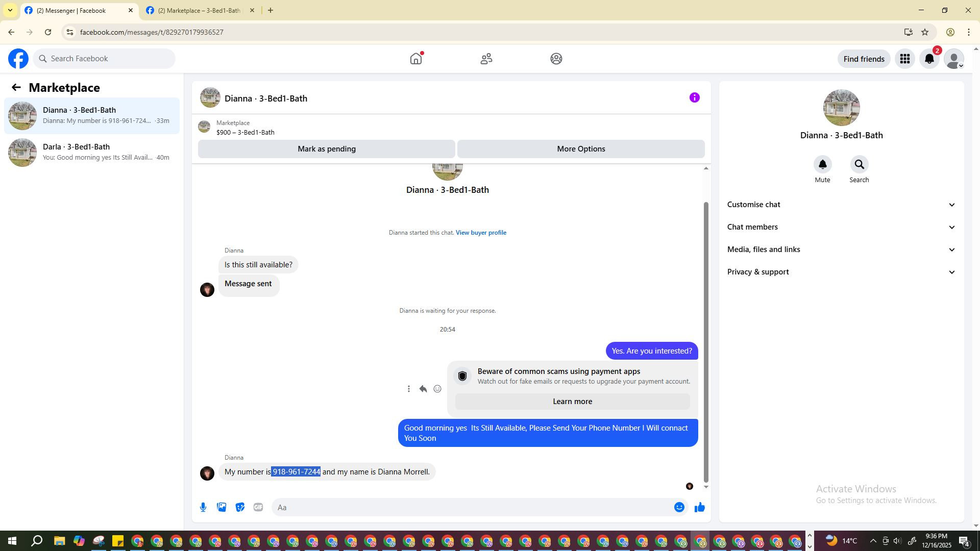Attach a photo or file

tap(222, 507)
